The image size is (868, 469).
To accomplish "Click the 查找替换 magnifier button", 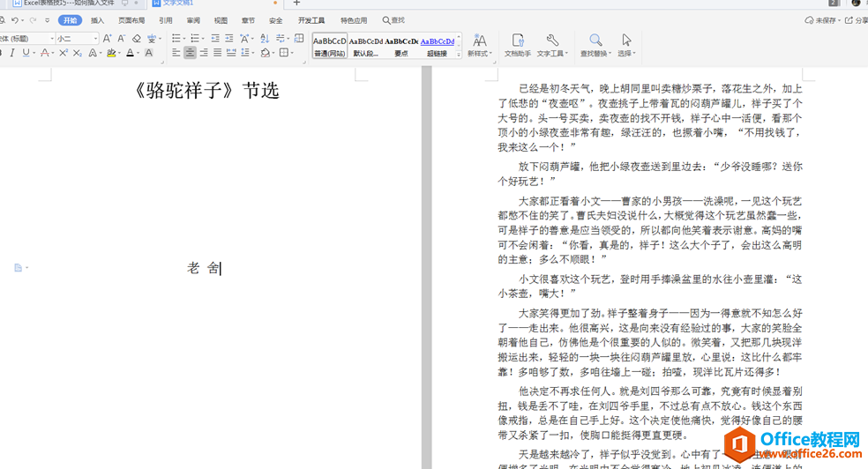I will coord(595,45).
